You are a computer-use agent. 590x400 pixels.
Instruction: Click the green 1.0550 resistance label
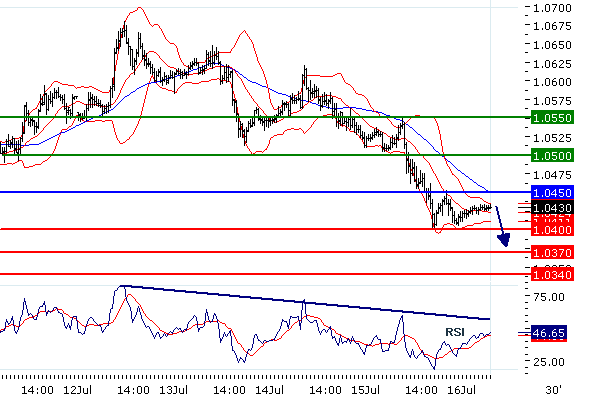click(x=552, y=118)
